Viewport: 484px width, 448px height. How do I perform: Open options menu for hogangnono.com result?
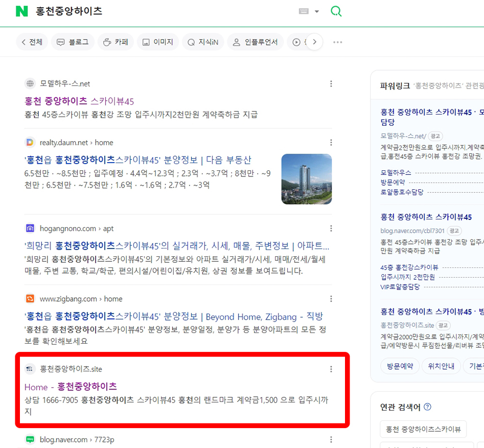click(331, 228)
